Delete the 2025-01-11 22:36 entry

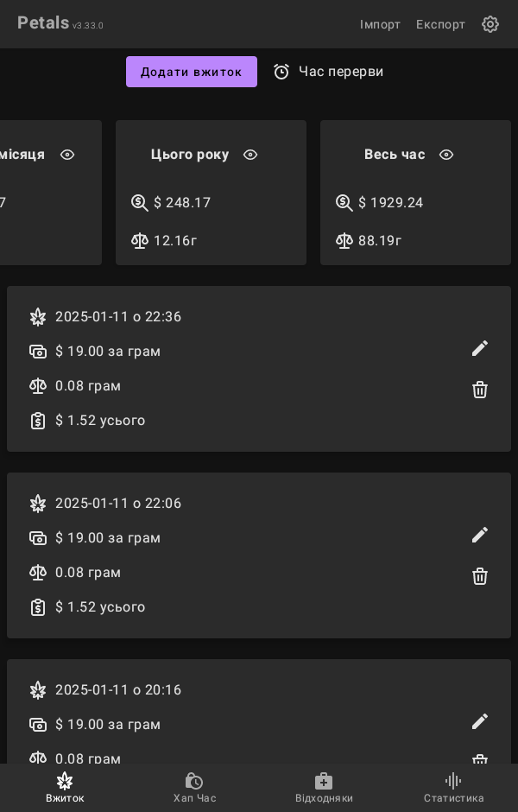pyautogui.click(x=480, y=390)
